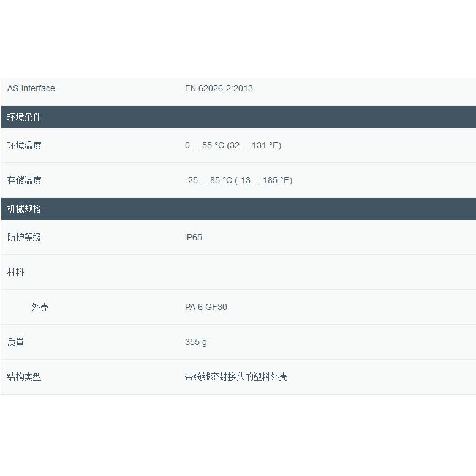Click the 355 g mass value
The width and height of the screenshot is (476, 476).
(196, 342)
